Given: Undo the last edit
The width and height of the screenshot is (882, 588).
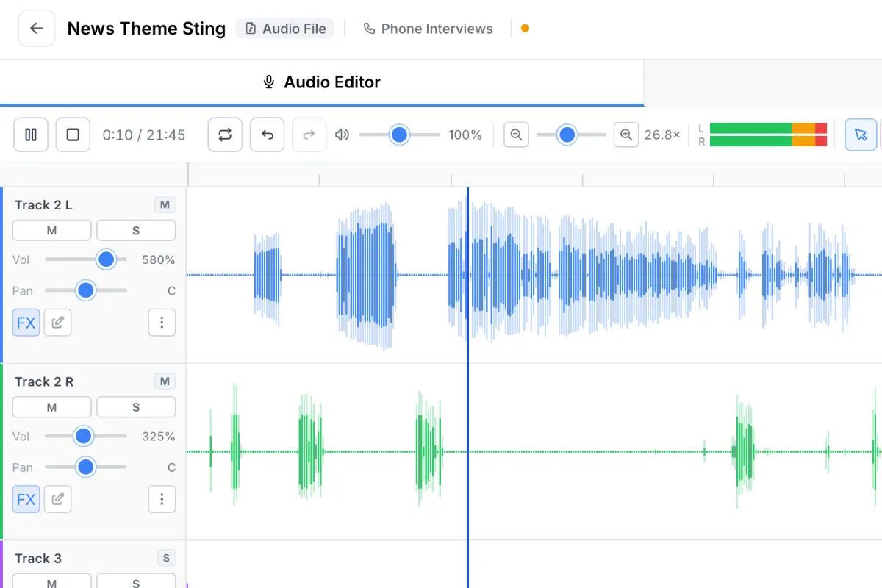Looking at the screenshot, I should [268, 135].
